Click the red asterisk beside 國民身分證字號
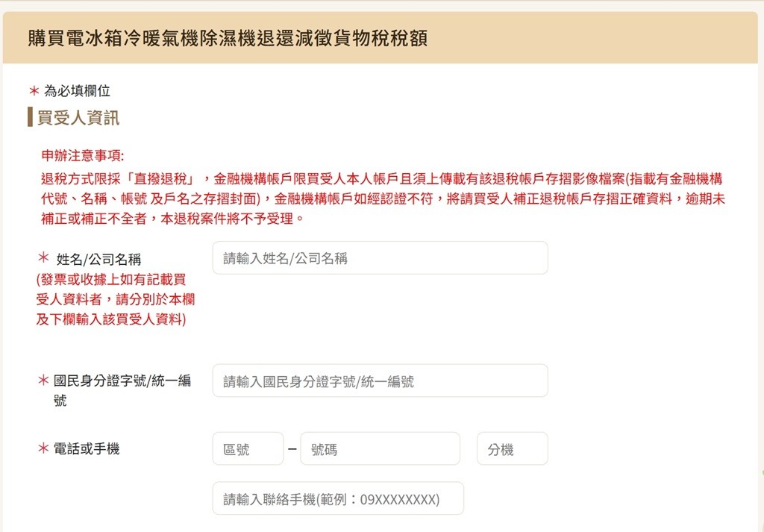Viewport: 764px width, 532px height. [x=43, y=380]
